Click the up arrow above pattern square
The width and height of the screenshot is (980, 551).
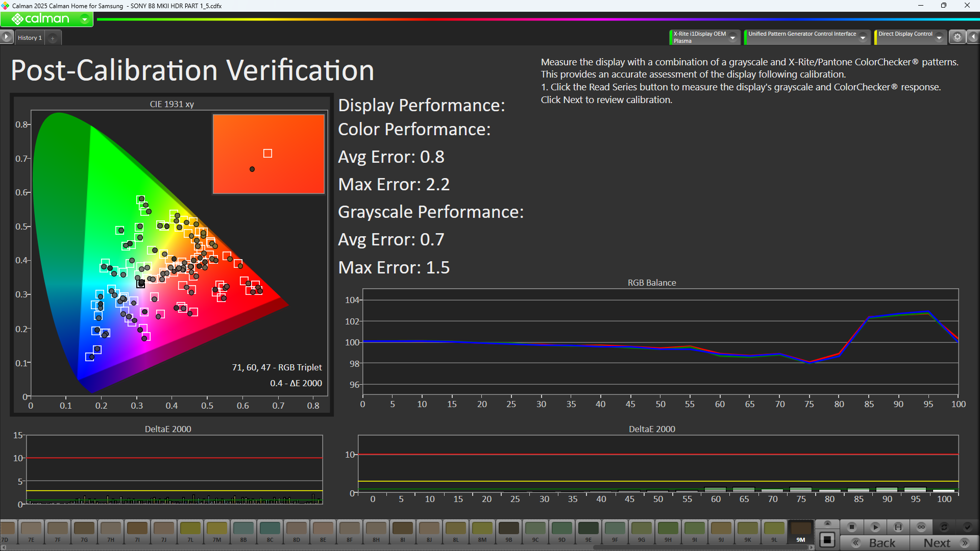point(827,523)
